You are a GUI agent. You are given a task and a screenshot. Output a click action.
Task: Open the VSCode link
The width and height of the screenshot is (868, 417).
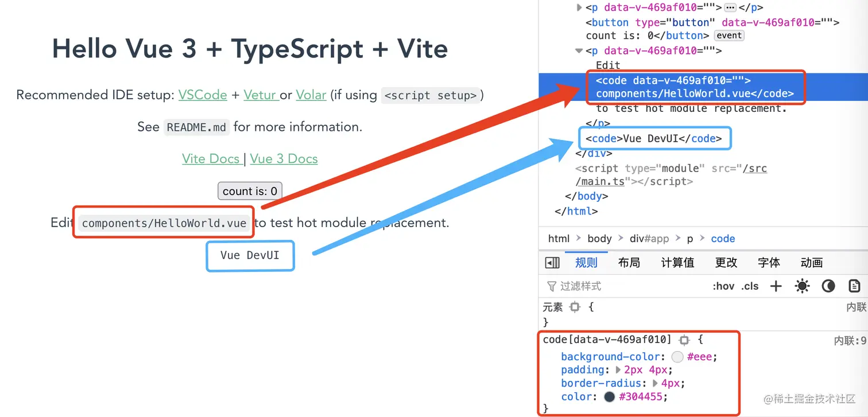tap(203, 95)
